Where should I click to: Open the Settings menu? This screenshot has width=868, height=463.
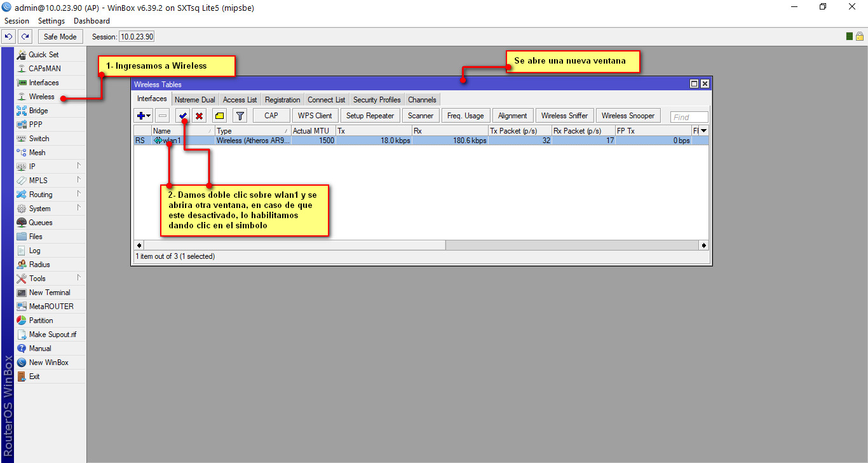click(51, 21)
